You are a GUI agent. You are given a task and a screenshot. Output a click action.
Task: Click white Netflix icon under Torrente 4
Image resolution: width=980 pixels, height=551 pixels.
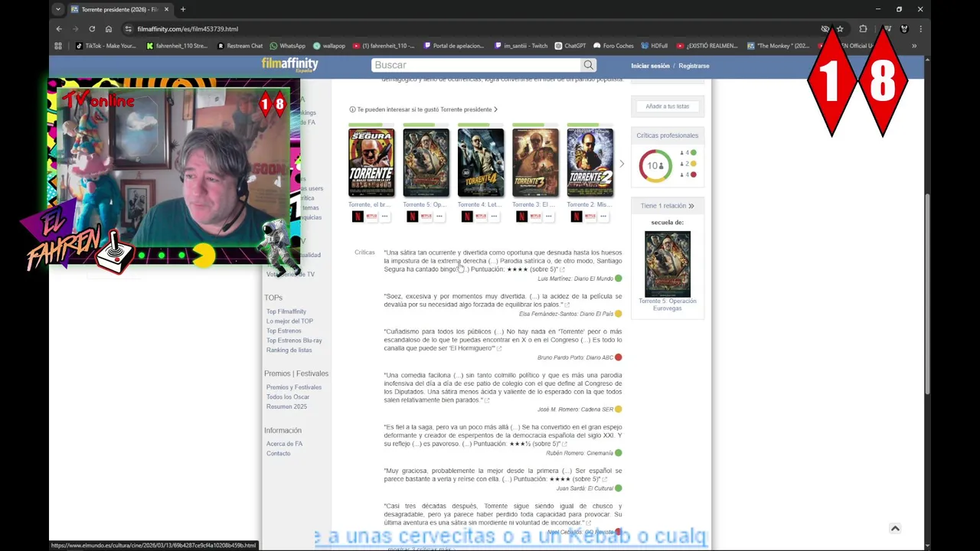click(481, 217)
